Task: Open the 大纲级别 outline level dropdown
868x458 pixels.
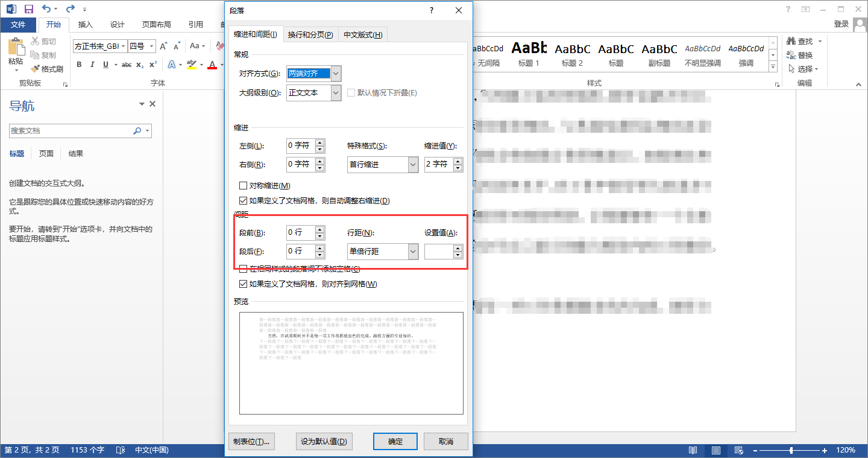Action: 336,93
